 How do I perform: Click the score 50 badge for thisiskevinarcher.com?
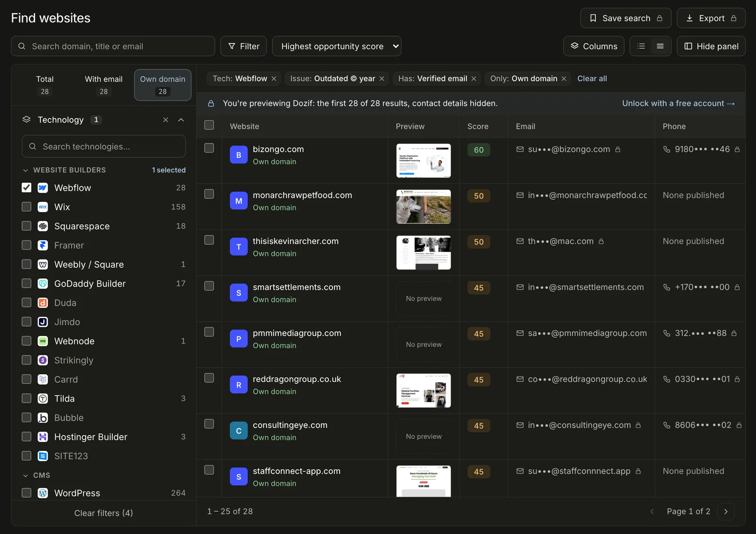coord(479,242)
